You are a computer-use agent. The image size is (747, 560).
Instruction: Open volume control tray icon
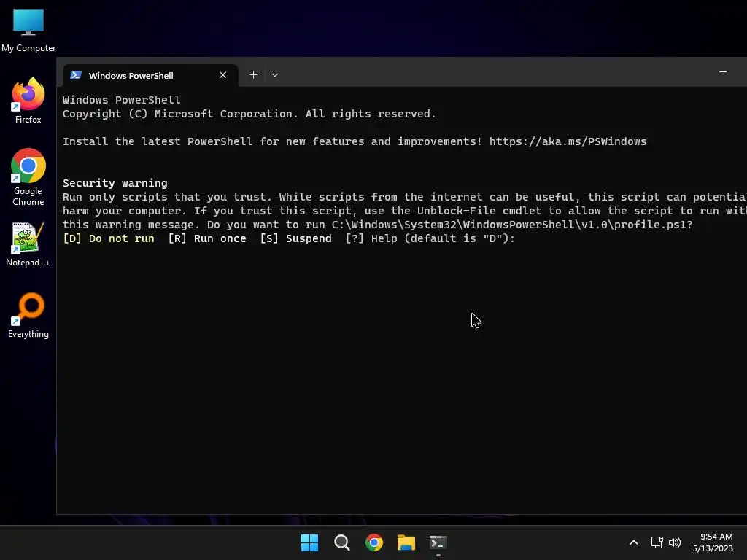[x=675, y=542]
